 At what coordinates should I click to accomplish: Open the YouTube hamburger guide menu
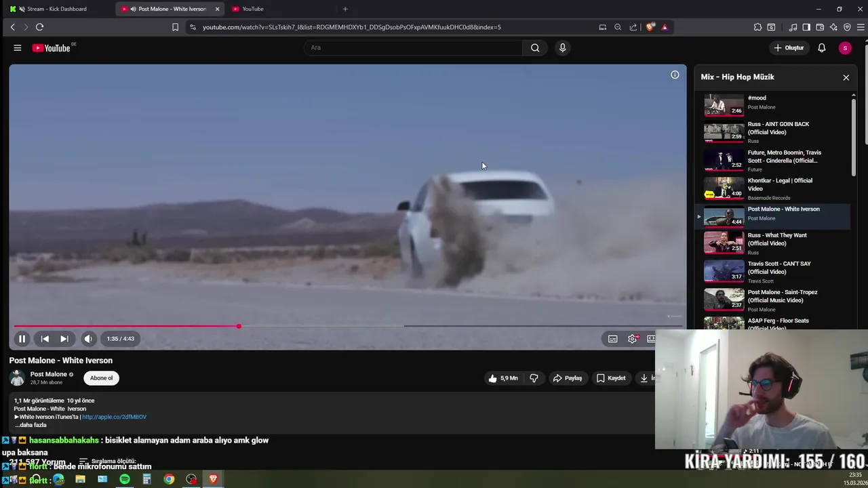18,48
